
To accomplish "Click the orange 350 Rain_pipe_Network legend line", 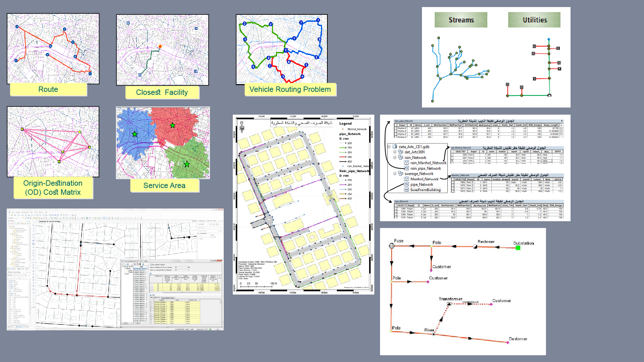I will coord(343,194).
